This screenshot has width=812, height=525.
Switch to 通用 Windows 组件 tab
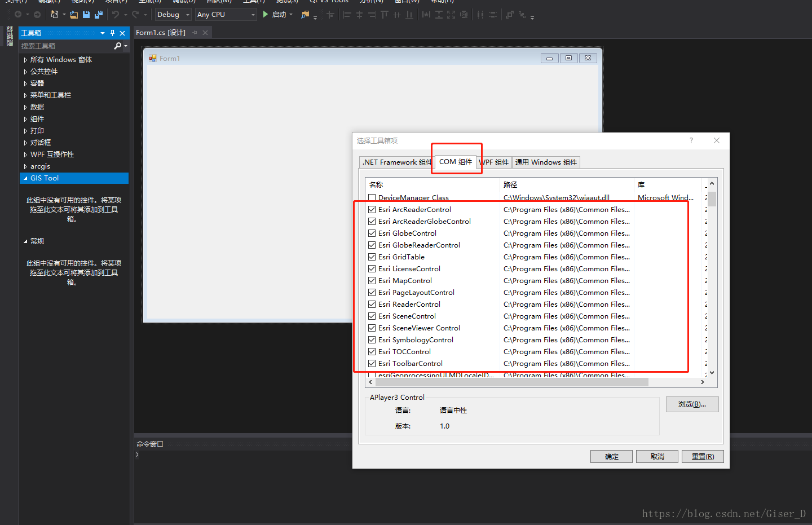546,162
